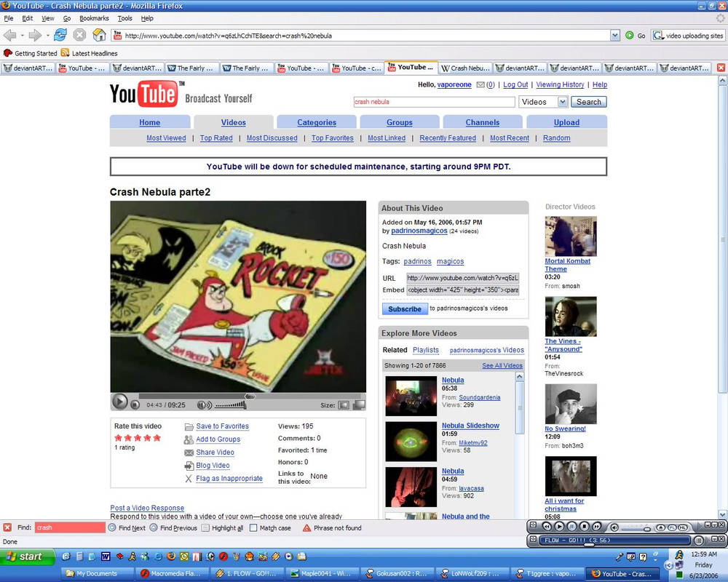Open the YouTube Categories tab
The image size is (728, 582).
pyautogui.click(x=317, y=122)
